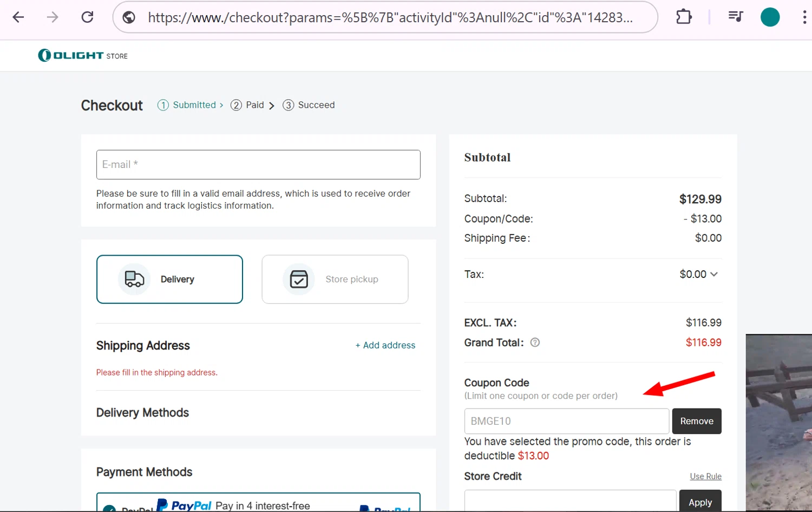Open the browser three-dot menu

click(804, 17)
